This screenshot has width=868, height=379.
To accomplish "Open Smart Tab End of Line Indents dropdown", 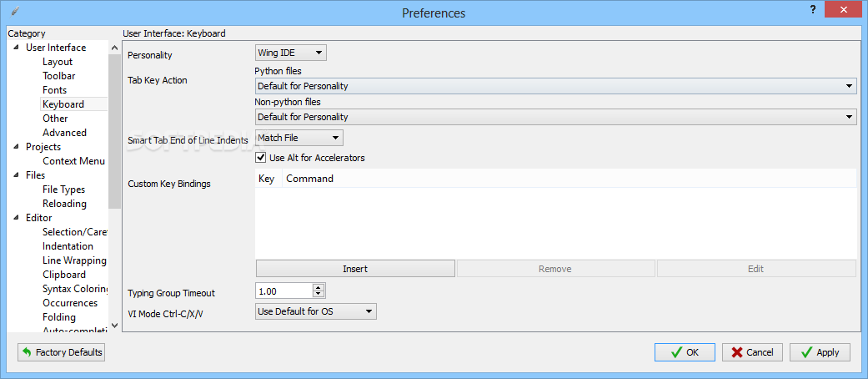I will (299, 138).
